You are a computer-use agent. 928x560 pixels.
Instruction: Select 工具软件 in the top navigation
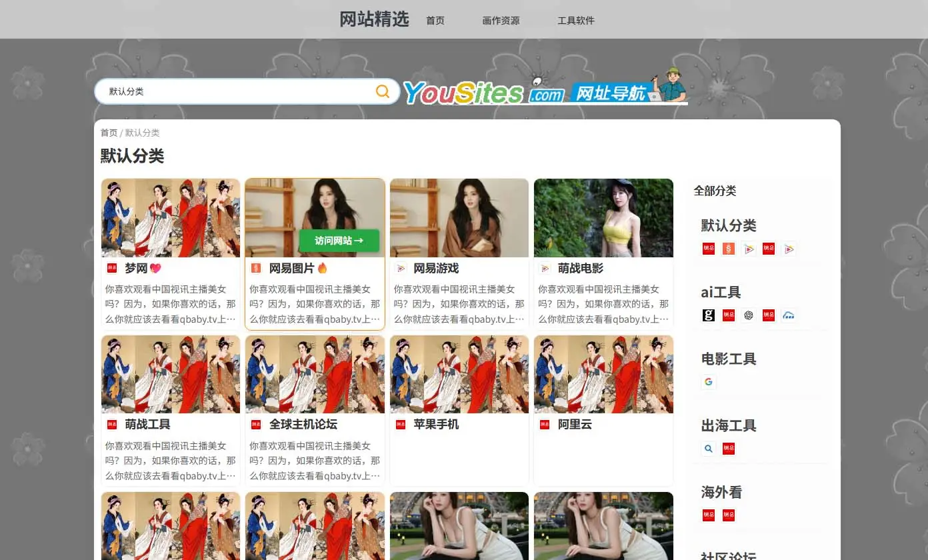576,21
